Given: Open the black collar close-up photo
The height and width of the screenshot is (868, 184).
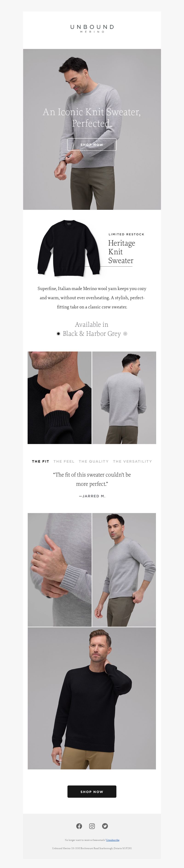Looking at the screenshot, I should (x=59, y=398).
